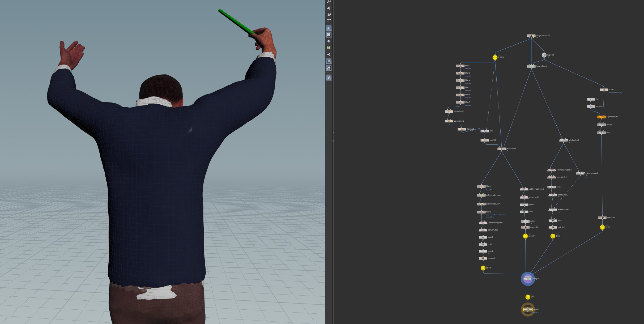
Task: Select the rigpose1 round node
Action: 544,55
